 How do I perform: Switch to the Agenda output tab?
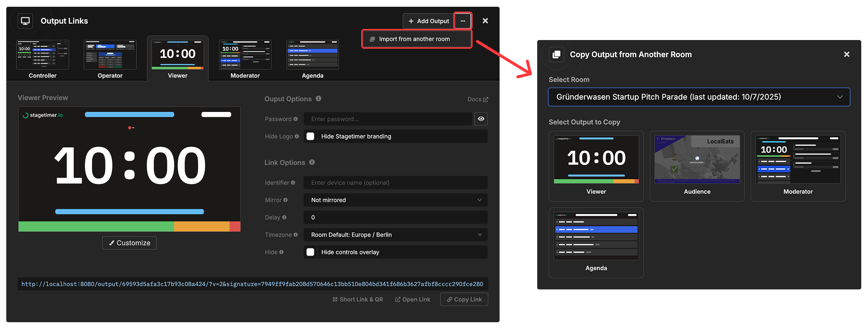312,59
